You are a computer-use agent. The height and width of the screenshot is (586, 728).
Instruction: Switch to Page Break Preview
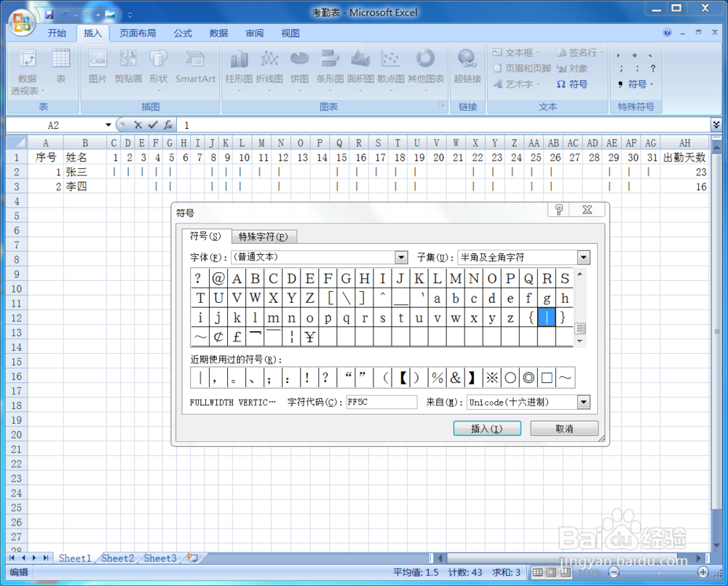[x=565, y=572]
